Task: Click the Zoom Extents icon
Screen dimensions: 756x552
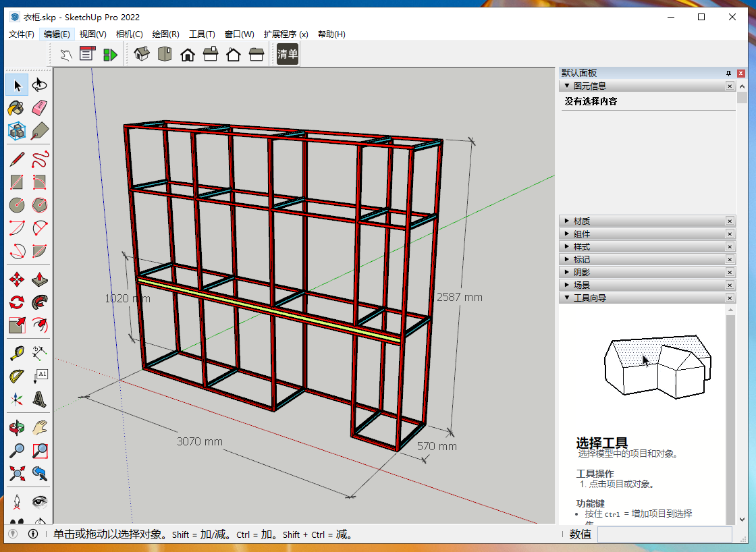Action: coord(17,473)
